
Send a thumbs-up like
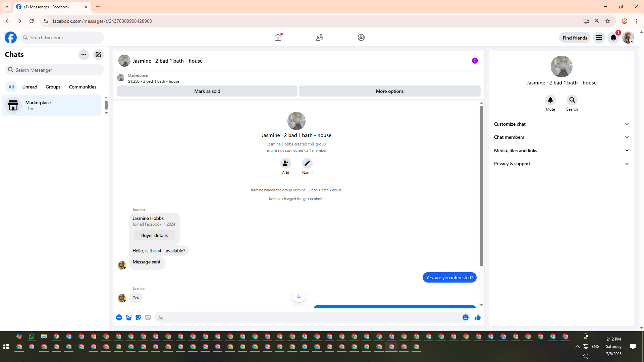point(478,317)
